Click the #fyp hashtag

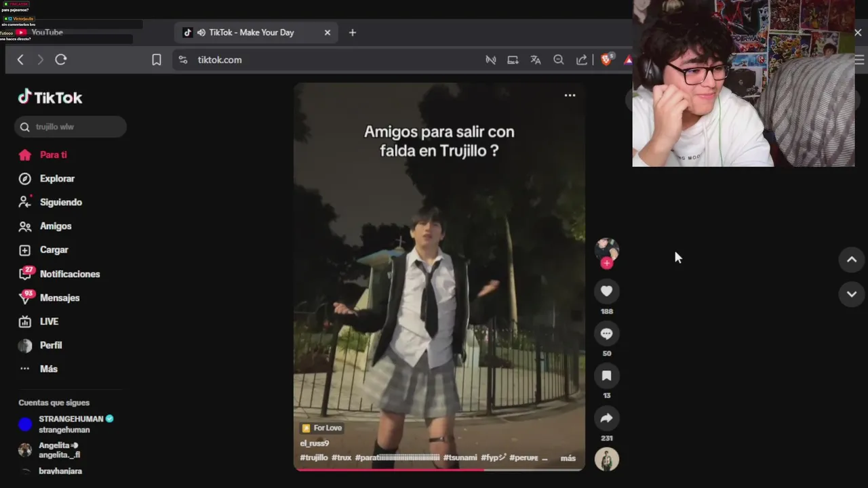click(494, 458)
